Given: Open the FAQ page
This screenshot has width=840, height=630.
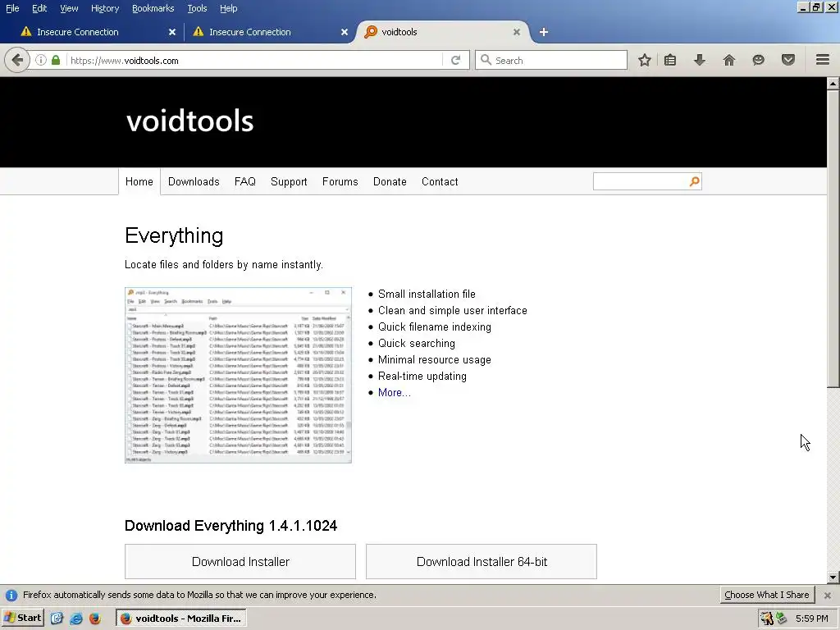Looking at the screenshot, I should [244, 181].
